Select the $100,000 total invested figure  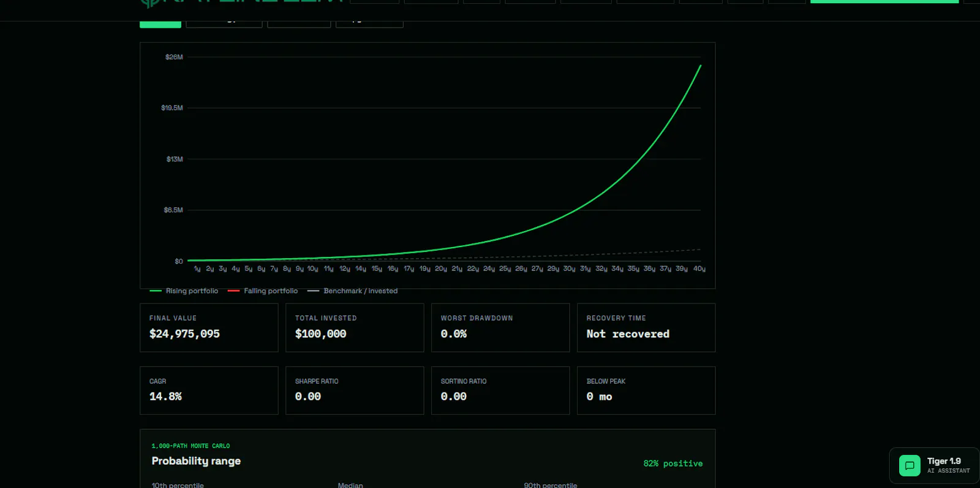pos(321,334)
